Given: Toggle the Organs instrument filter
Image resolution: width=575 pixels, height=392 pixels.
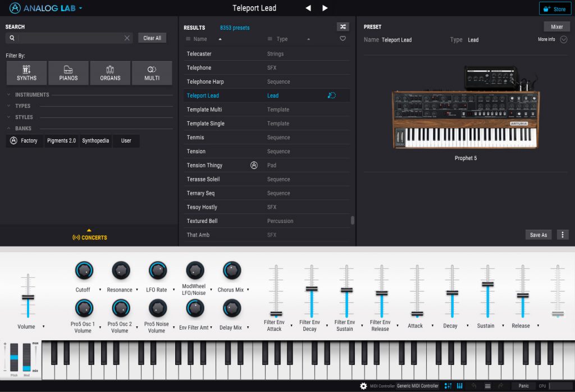Looking at the screenshot, I should [x=110, y=72].
